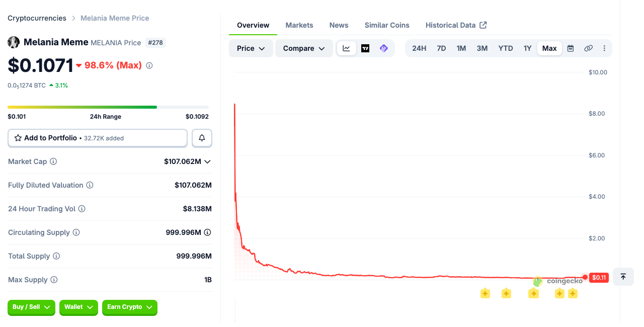The image size is (644, 327).
Task: Show info tooltip next to Market Cap
Action: pos(53,161)
